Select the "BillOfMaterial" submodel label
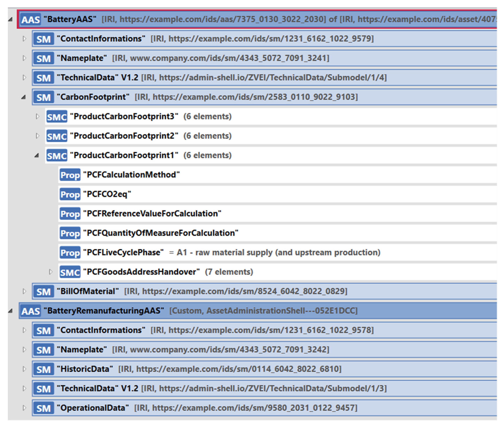 [88, 291]
